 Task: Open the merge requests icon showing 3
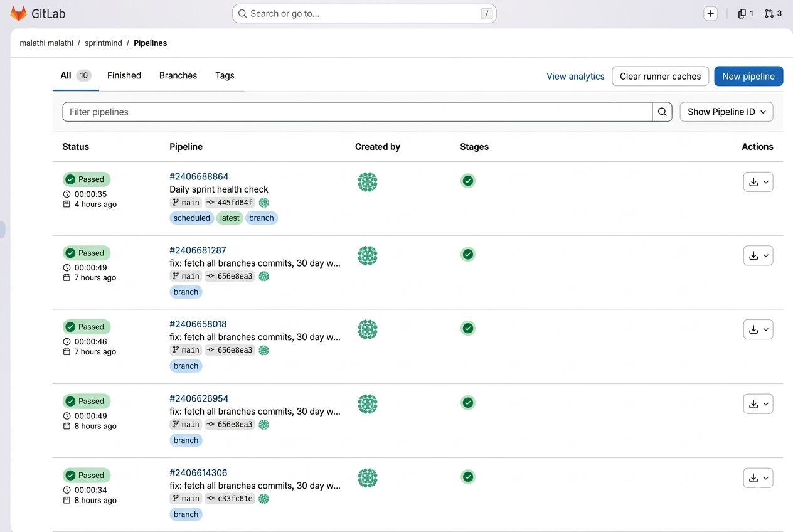point(773,13)
